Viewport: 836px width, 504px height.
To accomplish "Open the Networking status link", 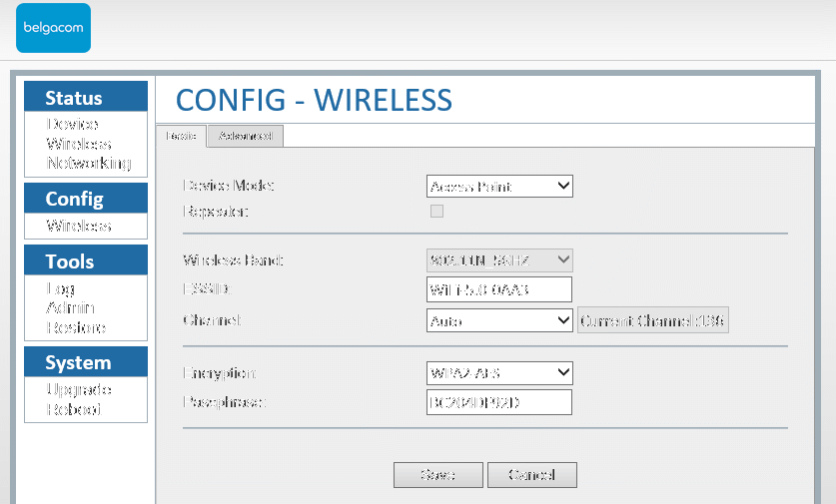I will (x=89, y=163).
